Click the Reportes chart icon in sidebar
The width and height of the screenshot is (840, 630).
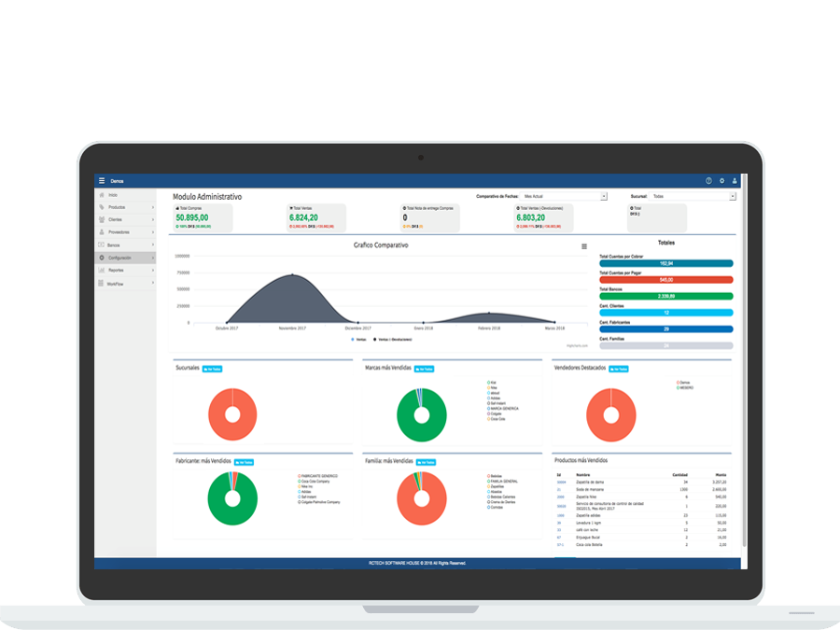click(101, 270)
